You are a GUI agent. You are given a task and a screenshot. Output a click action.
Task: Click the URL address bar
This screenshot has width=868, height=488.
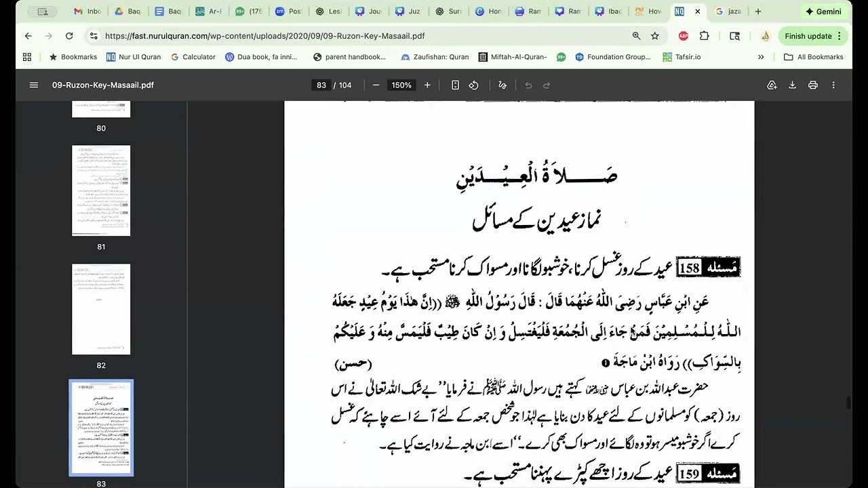point(366,36)
